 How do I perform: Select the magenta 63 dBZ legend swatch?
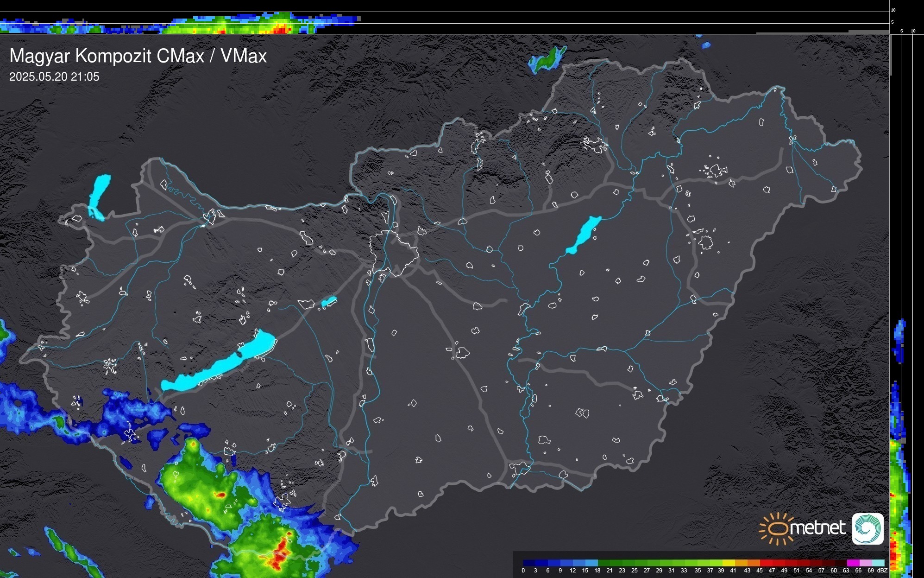pyautogui.click(x=853, y=563)
